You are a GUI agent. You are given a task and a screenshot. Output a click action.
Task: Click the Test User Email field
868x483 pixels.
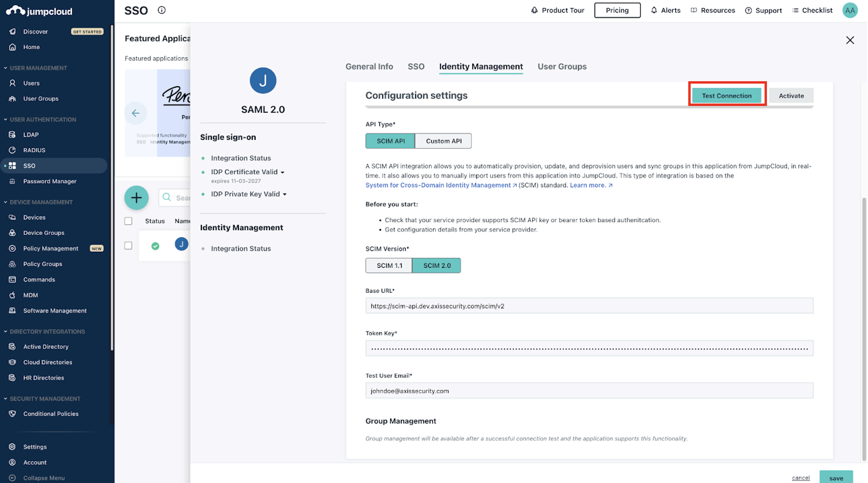(x=589, y=391)
